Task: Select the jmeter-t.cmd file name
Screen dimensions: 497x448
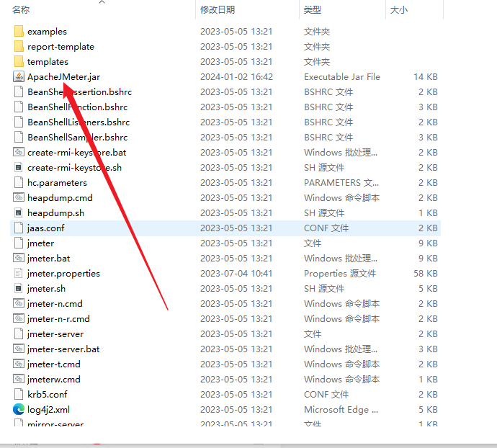Action: (53, 364)
